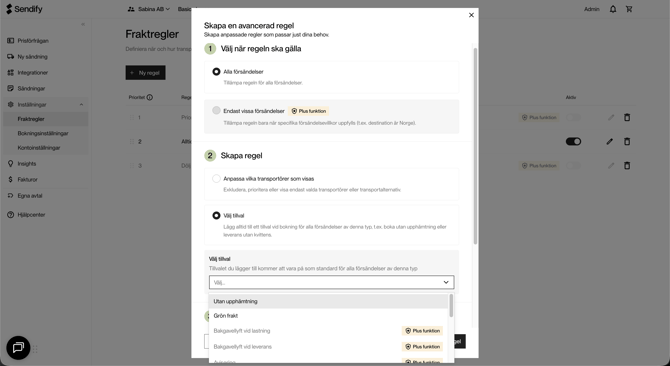
Task: Click the Fakturor dollar icon
Action: coord(11,179)
